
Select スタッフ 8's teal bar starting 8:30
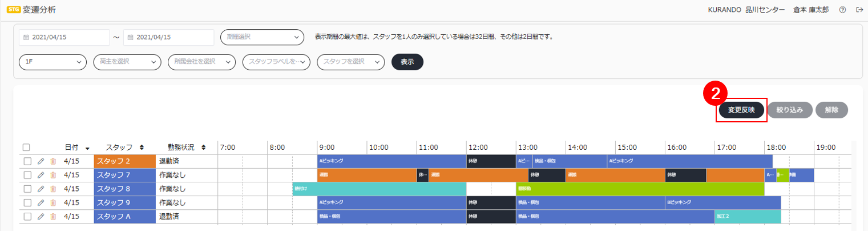[x=380, y=189]
